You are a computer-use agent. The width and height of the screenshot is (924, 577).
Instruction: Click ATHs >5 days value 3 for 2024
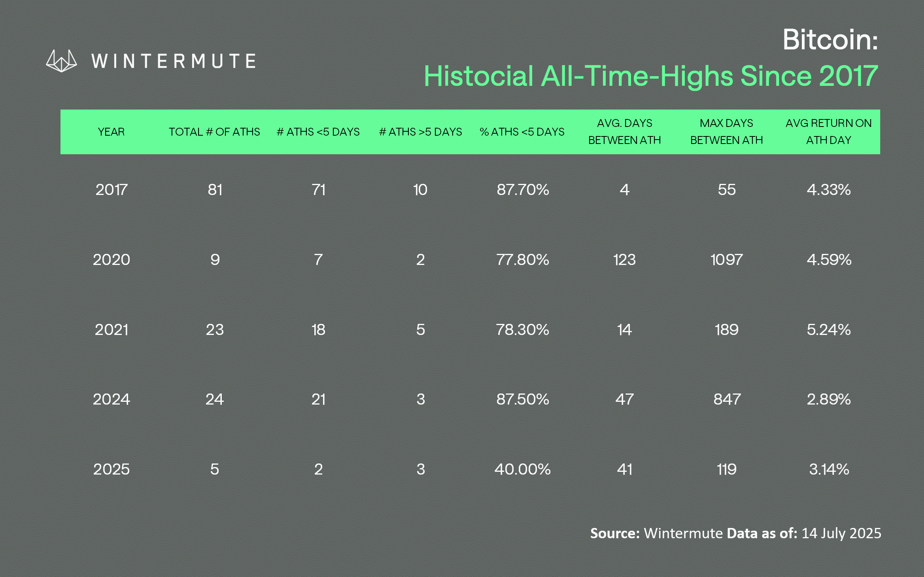[x=420, y=399]
